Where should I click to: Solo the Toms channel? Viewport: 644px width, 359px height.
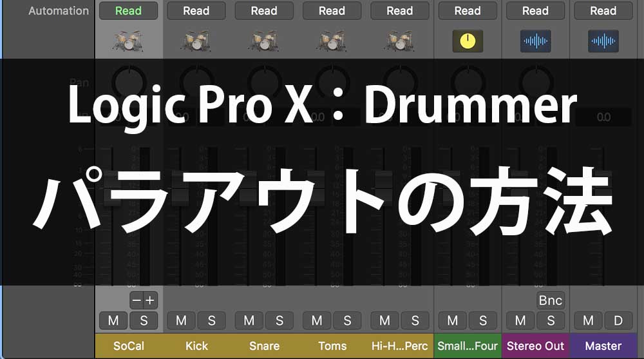click(x=347, y=320)
